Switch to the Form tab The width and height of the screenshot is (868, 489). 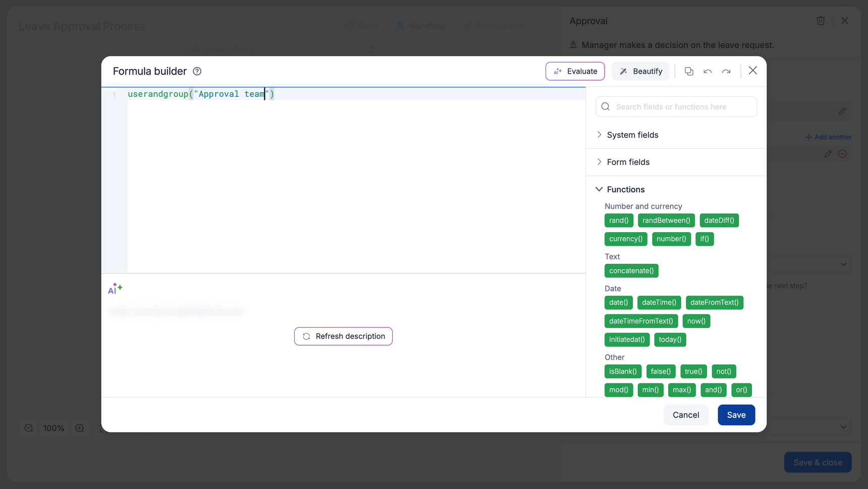pyautogui.click(x=361, y=26)
